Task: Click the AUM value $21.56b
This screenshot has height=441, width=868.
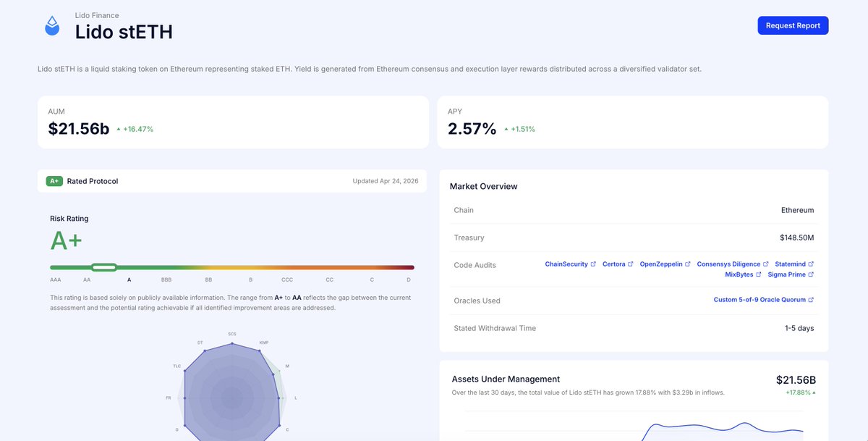Action: (x=79, y=129)
